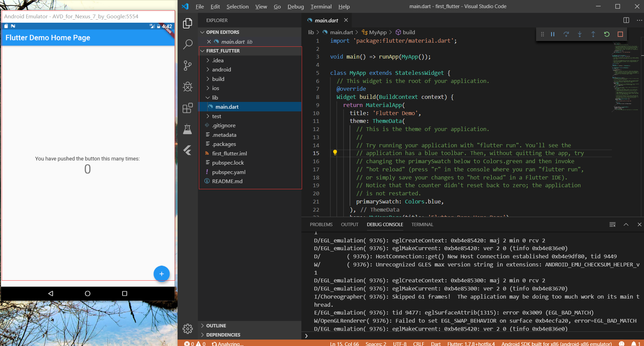The height and width of the screenshot is (346, 644).
Task: Open the File menu
Action: click(200, 6)
